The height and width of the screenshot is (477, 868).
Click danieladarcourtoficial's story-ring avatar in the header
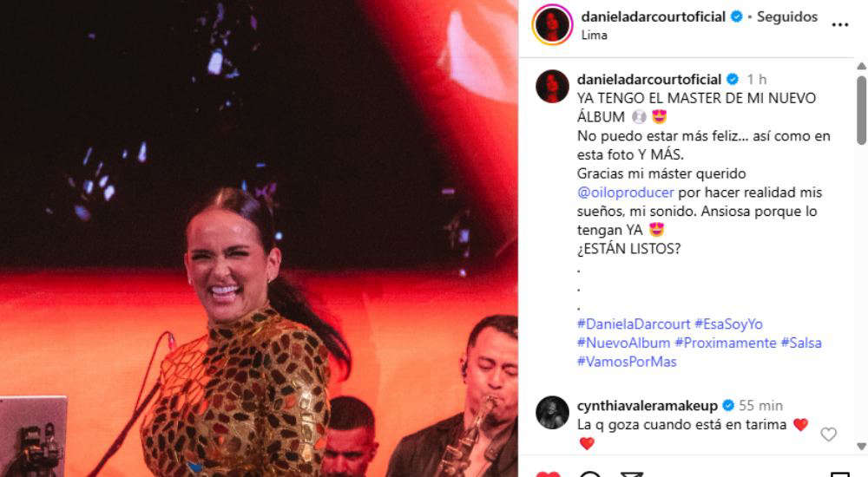tap(552, 25)
